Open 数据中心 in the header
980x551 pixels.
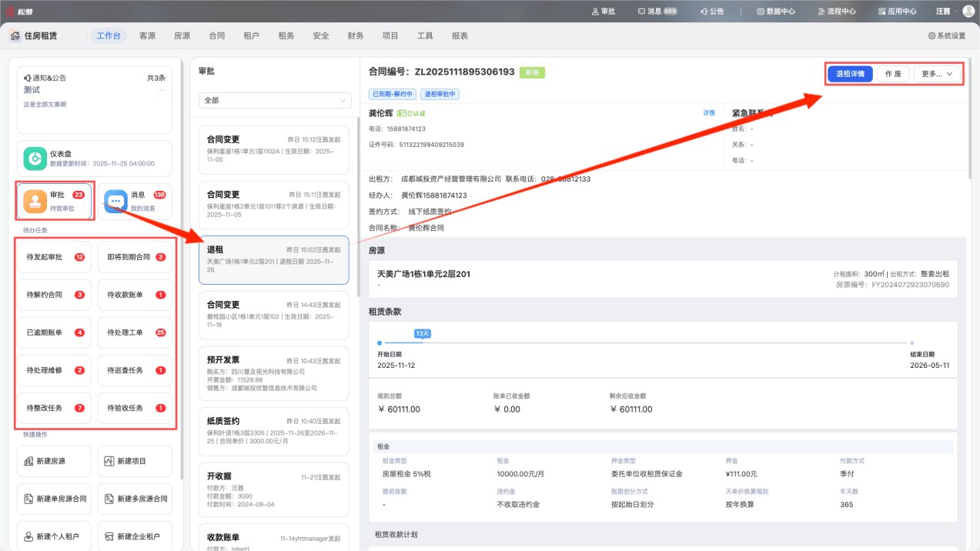pyautogui.click(x=776, y=12)
